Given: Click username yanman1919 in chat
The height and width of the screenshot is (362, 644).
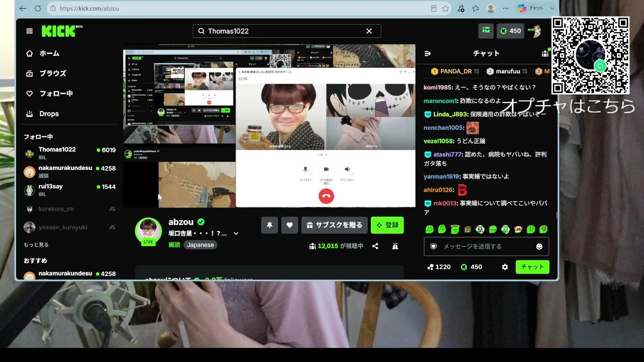Looking at the screenshot, I should 442,176.
